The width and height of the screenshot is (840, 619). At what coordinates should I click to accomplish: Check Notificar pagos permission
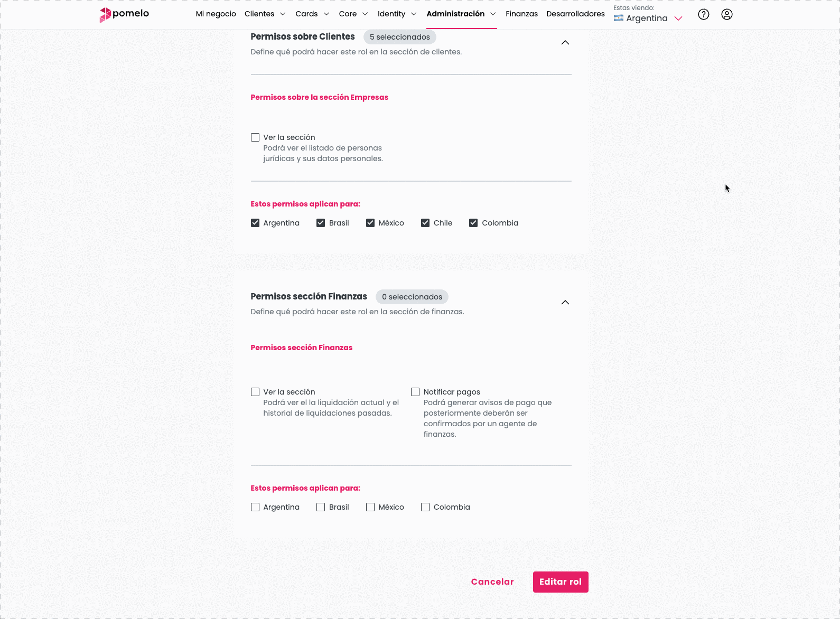pos(415,391)
